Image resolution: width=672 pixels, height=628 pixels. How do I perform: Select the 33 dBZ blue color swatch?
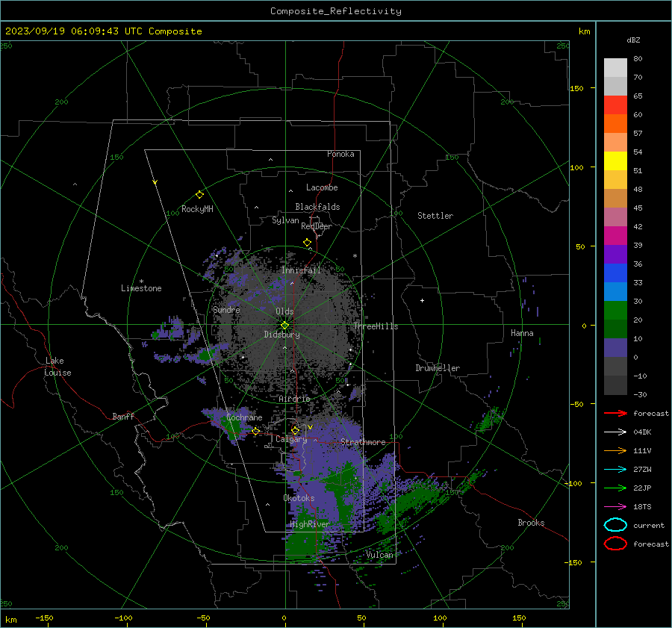pyautogui.click(x=615, y=273)
